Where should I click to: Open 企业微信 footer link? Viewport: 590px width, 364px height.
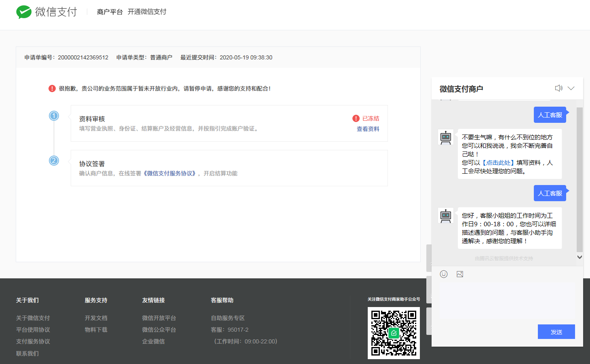coord(154,341)
